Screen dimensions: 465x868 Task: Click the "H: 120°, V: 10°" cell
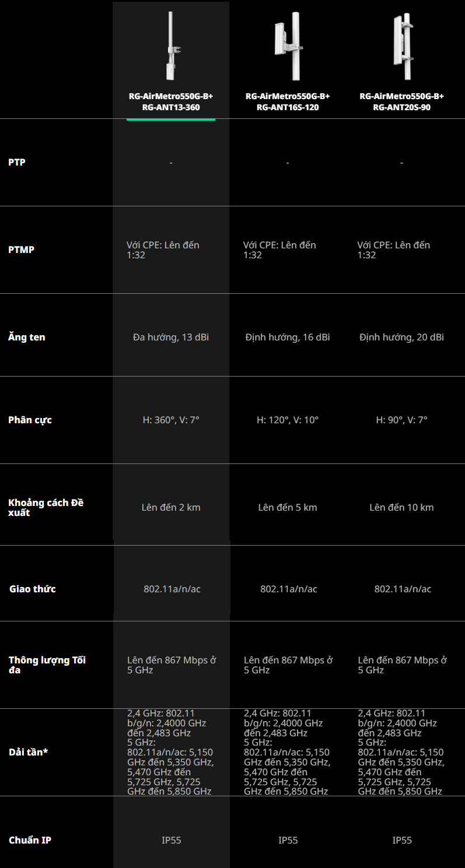click(x=288, y=420)
